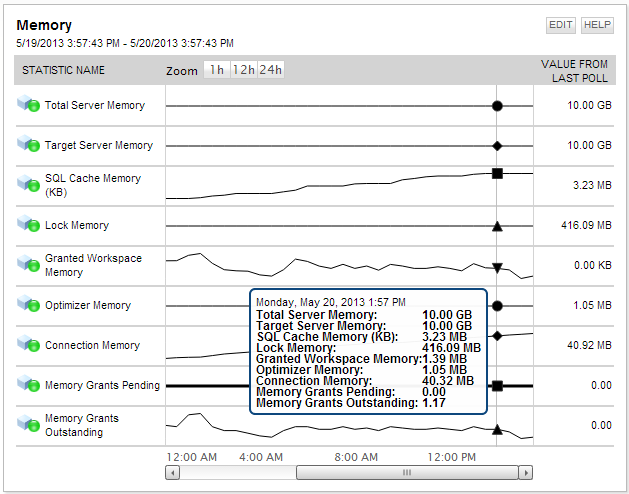Open the Connection Memory statistic

tap(92, 345)
